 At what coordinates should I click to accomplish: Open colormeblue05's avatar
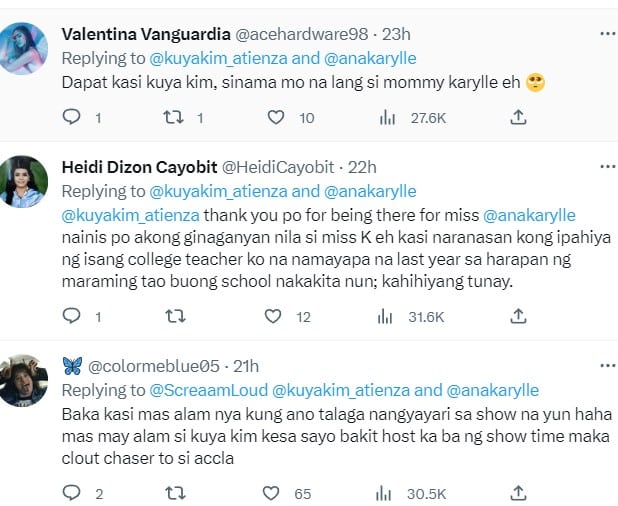click(24, 380)
